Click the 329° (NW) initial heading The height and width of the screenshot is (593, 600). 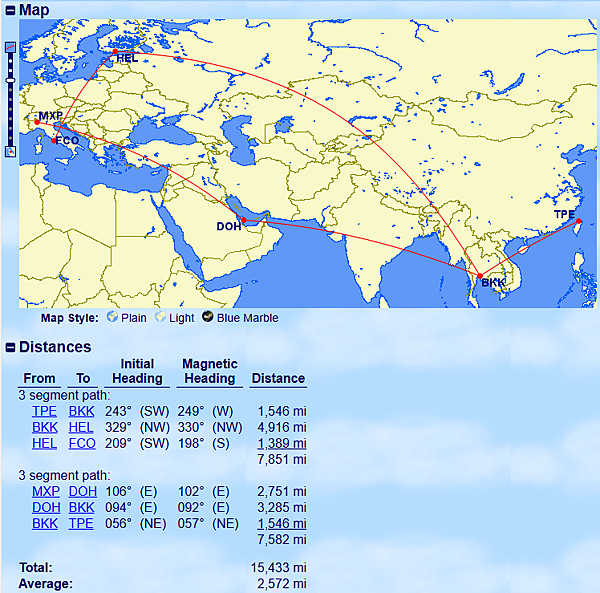point(137,427)
